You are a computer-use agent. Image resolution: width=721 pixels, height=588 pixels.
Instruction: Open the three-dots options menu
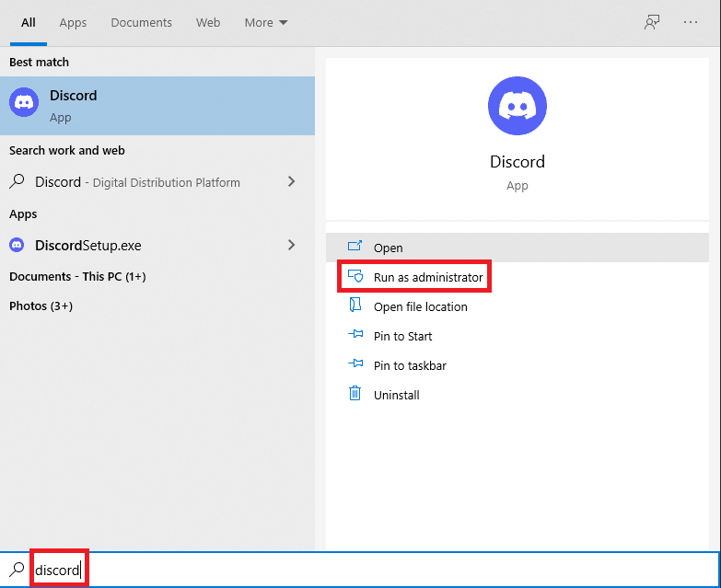pos(691,22)
